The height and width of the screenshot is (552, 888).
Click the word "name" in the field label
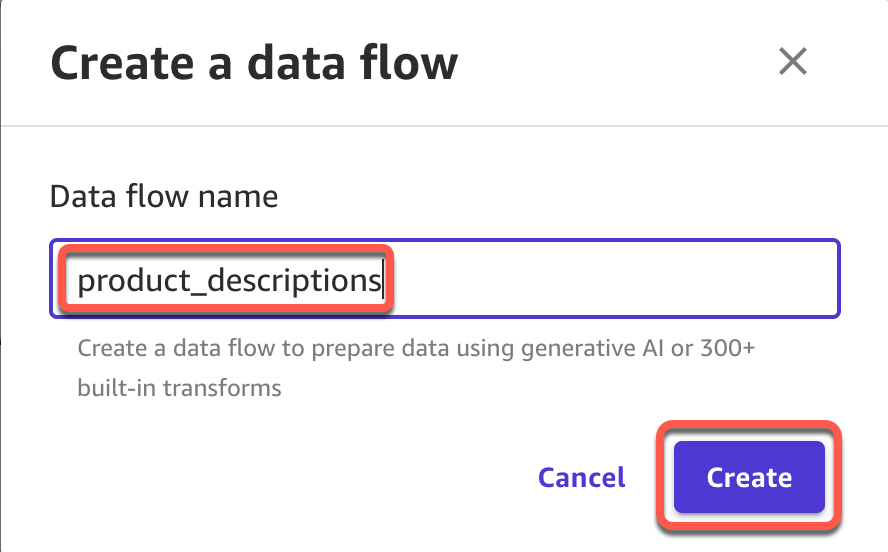tap(239, 196)
